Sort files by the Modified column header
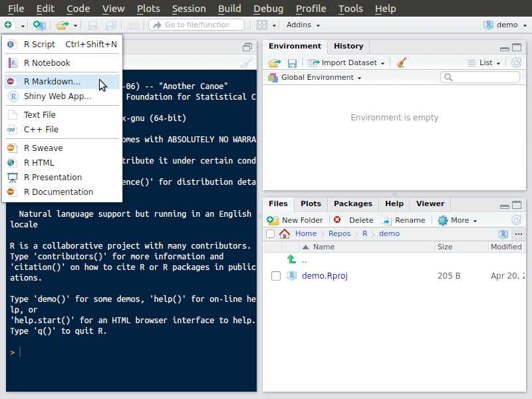The height and width of the screenshot is (399, 532). pyautogui.click(x=507, y=247)
